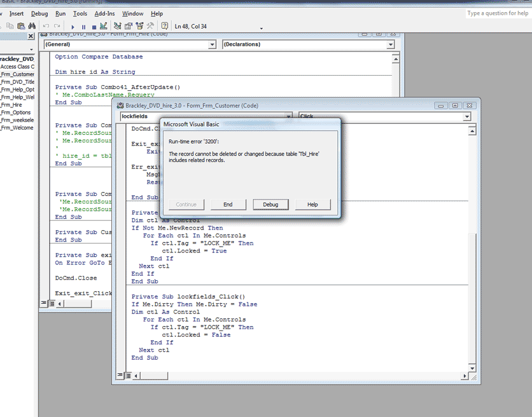Image resolution: width=532 pixels, height=417 pixels.
Task: Click the Break pause icon in toolbar
Action: pyautogui.click(x=83, y=27)
